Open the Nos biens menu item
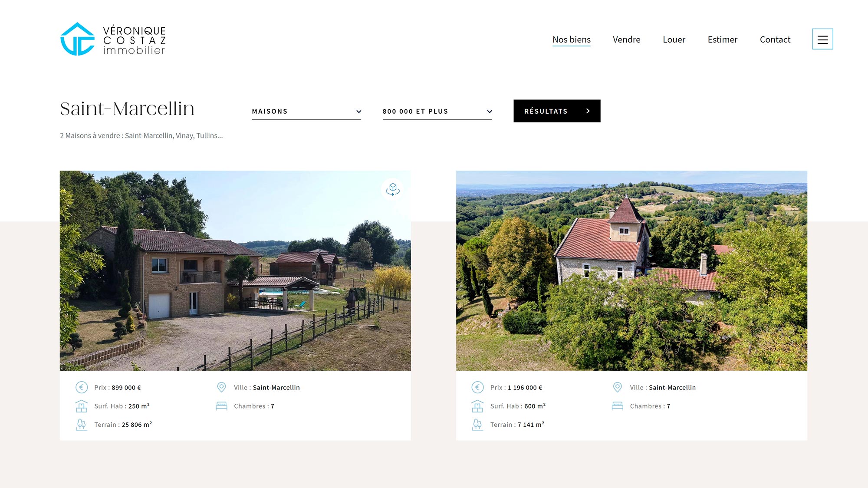 coord(571,40)
